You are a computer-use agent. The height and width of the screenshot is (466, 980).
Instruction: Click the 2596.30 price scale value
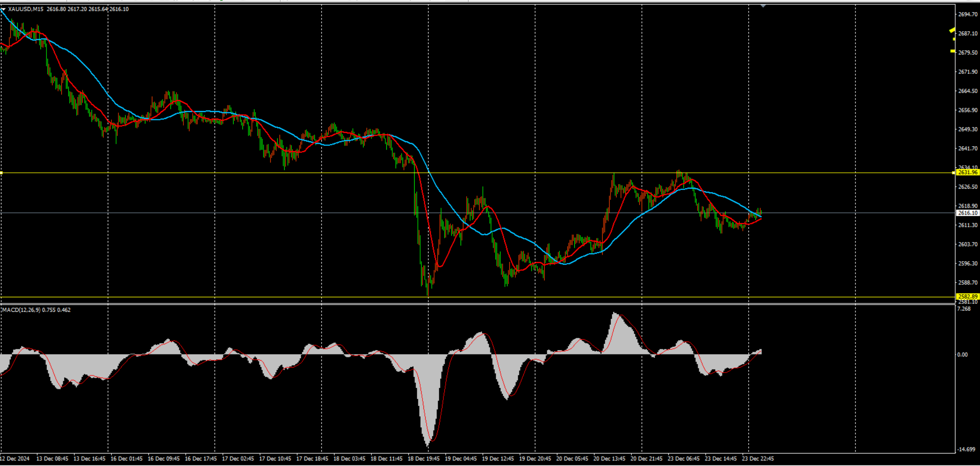[968, 263]
